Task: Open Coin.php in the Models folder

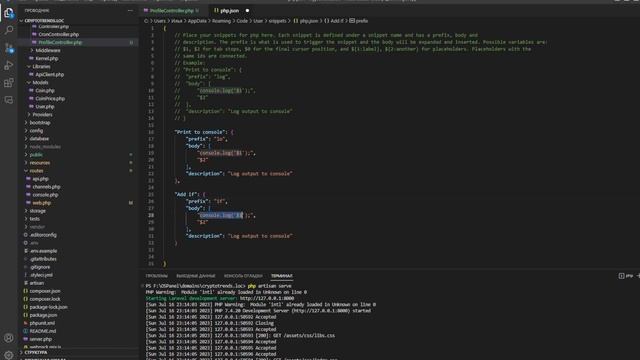Action: [x=44, y=91]
